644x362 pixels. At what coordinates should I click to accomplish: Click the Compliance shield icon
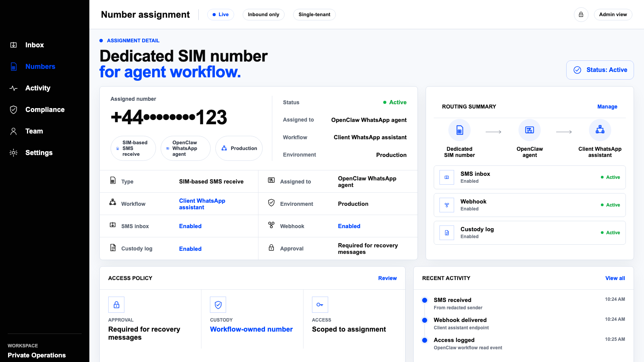pos(13,110)
